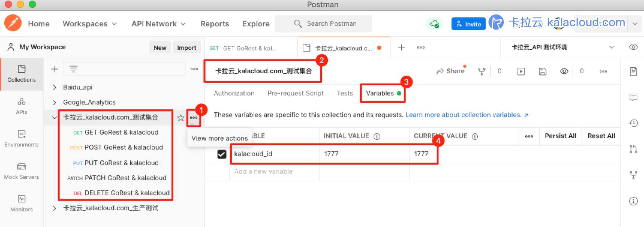Open collection info icon in right sidebar
The image size is (644, 227).
point(634,201)
